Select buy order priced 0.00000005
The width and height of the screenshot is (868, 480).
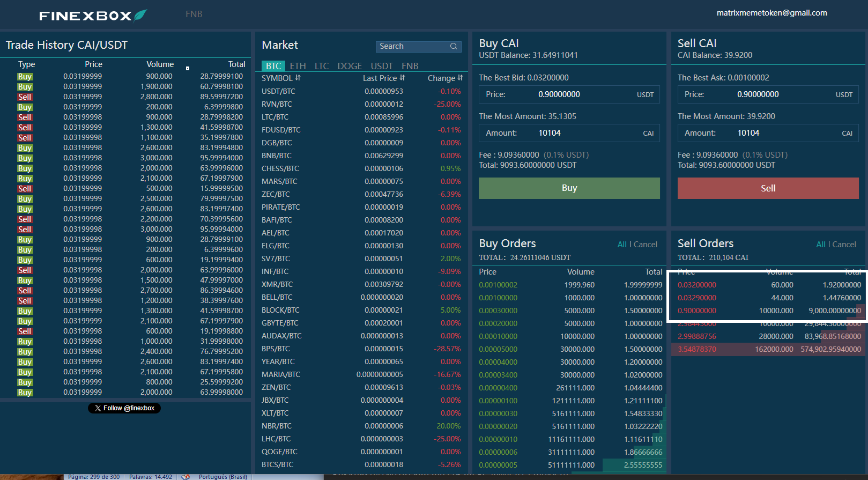coord(570,465)
